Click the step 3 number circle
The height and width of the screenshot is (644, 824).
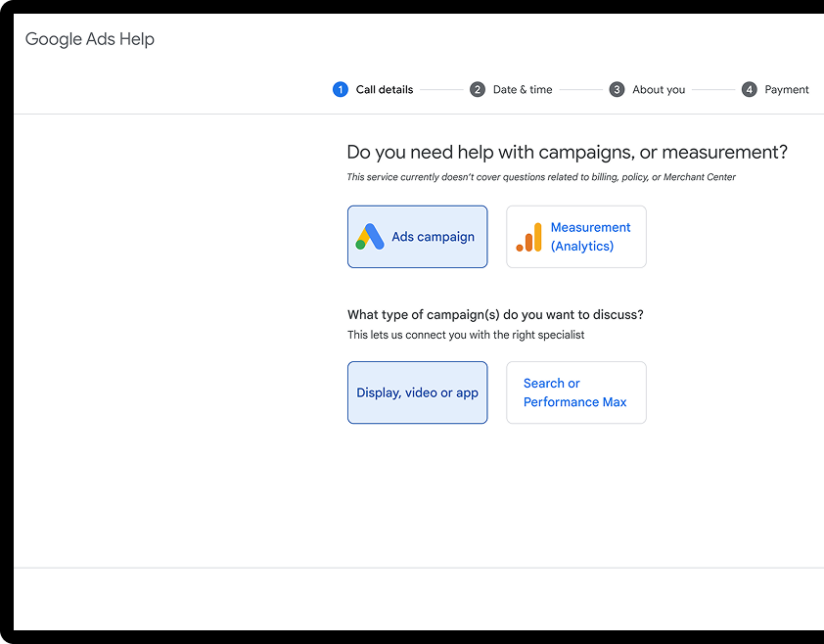pyautogui.click(x=617, y=89)
